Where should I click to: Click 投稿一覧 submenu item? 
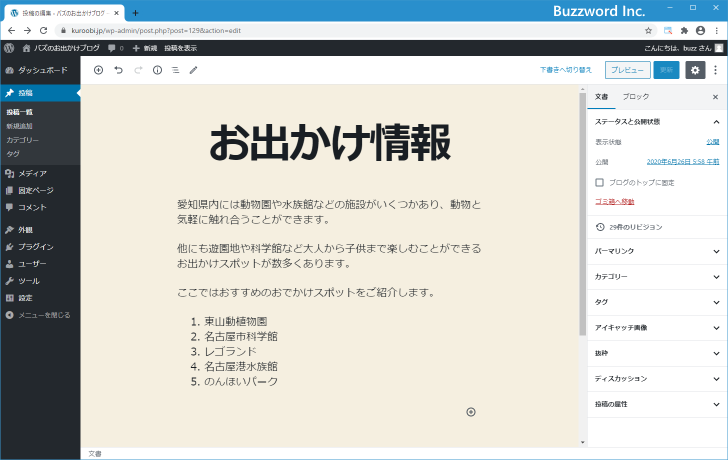20,112
